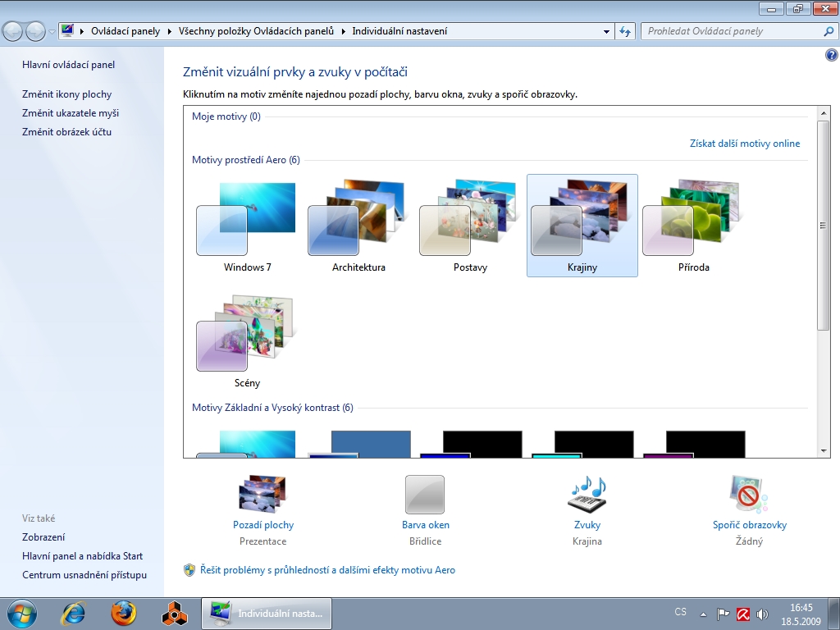Viewport: 840px width, 630px height.
Task: Expand arrow before Ovládací panely breadcrumb
Action: pos(82,32)
